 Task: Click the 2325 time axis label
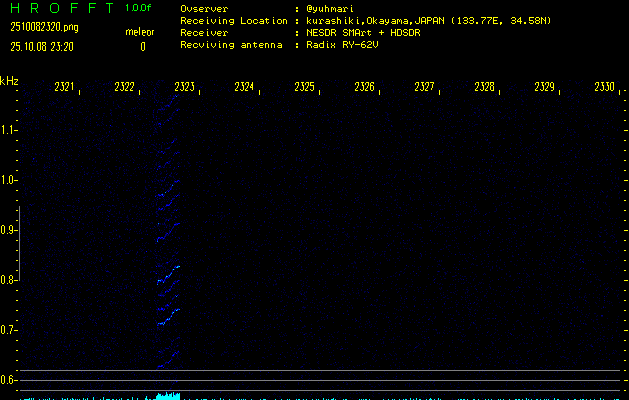coord(304,88)
